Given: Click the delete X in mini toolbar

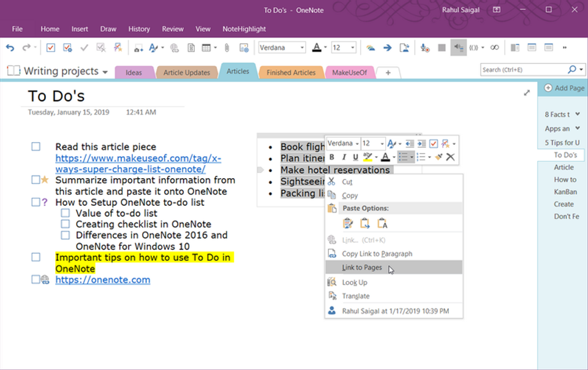Looking at the screenshot, I should (450, 157).
